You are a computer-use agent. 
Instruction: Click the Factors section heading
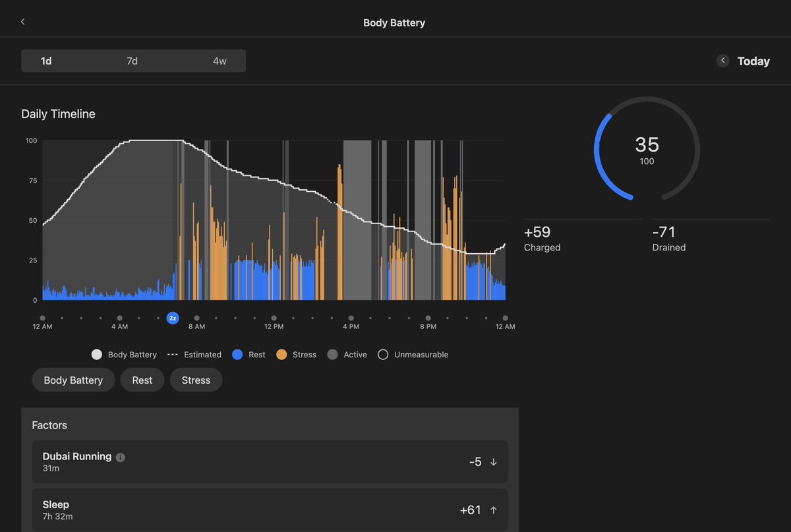pyautogui.click(x=49, y=425)
